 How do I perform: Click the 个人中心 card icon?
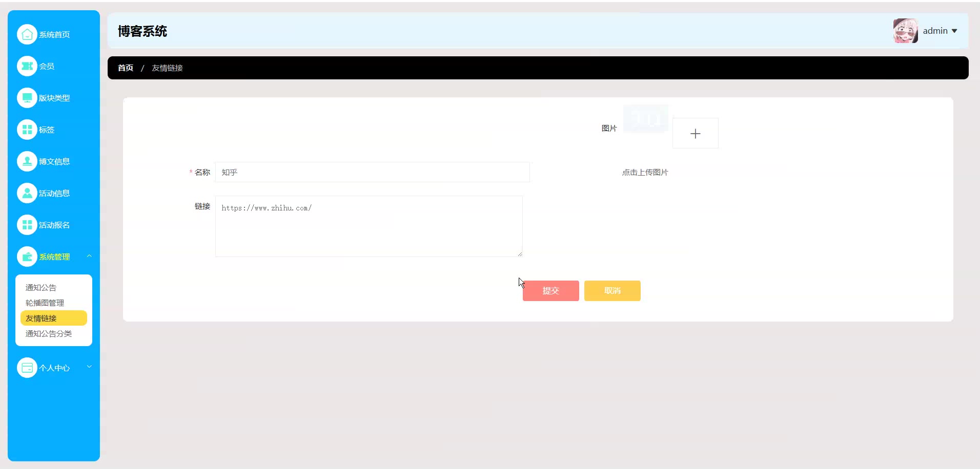(27, 368)
